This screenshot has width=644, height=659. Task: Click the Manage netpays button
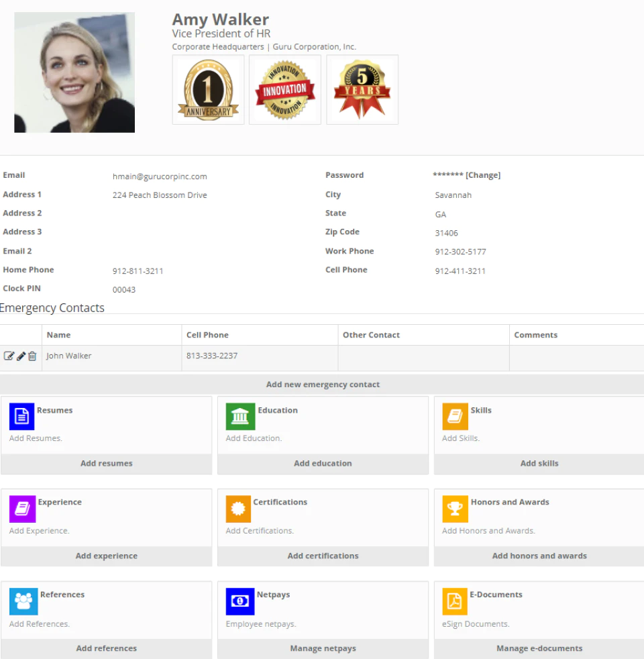(323, 648)
